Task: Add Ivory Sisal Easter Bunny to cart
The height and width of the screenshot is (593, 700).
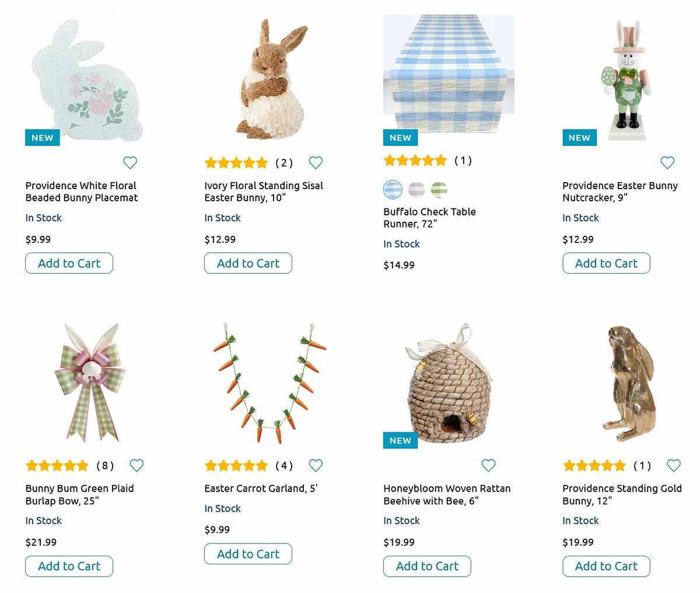Action: tap(248, 263)
